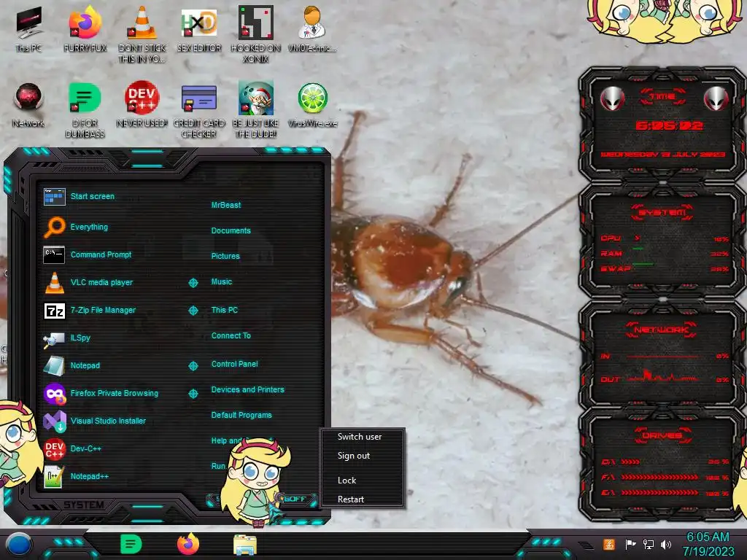Open Firefox from the taskbar
This screenshot has height=560, width=747.
(188, 544)
